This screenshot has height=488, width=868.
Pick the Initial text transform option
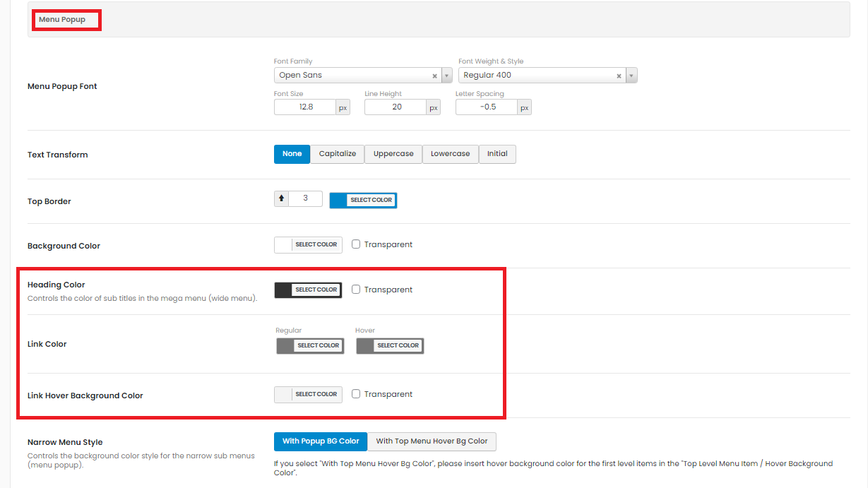coord(497,154)
